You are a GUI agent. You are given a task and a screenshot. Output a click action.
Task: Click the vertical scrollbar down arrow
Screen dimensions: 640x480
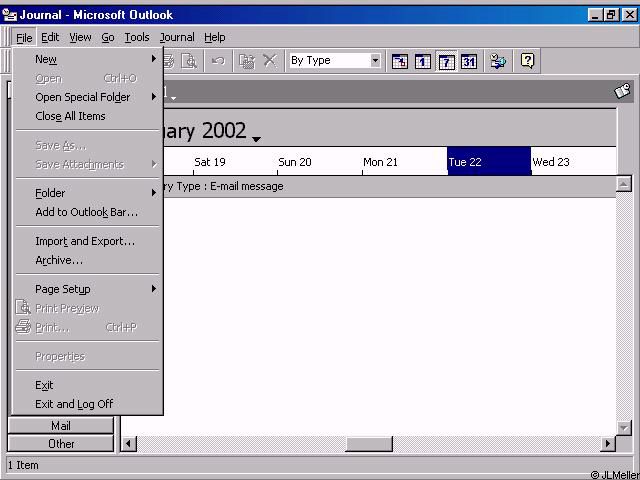click(624, 428)
